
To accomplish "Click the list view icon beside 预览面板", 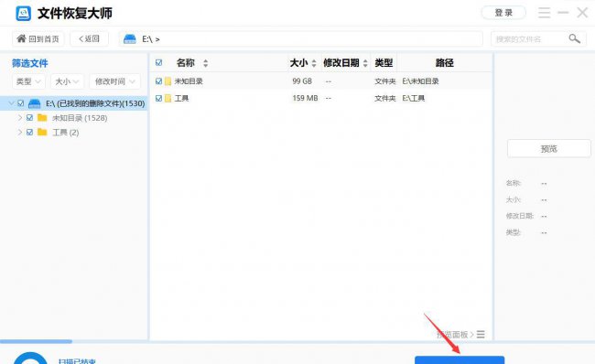I will point(481,335).
